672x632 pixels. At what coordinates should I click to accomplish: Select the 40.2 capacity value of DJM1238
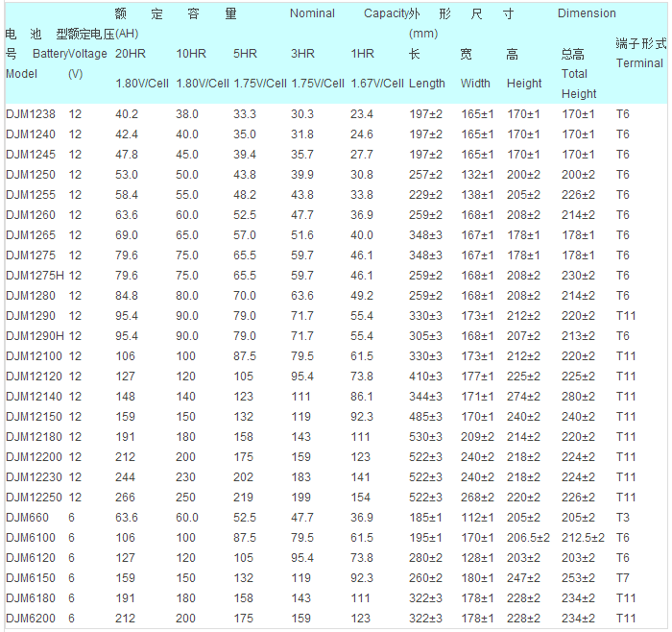tap(127, 114)
